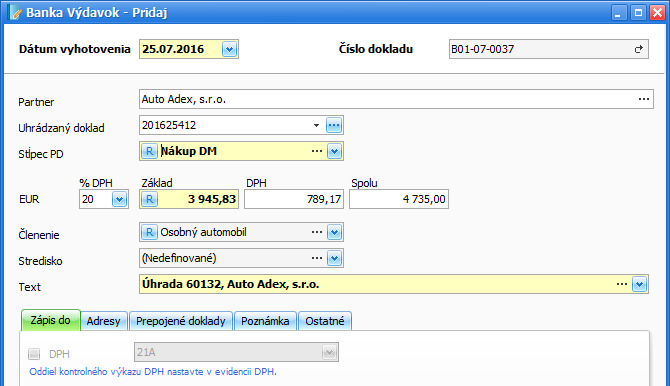Open the Prepojené doklady tab
The width and height of the screenshot is (670, 386).
tap(181, 321)
